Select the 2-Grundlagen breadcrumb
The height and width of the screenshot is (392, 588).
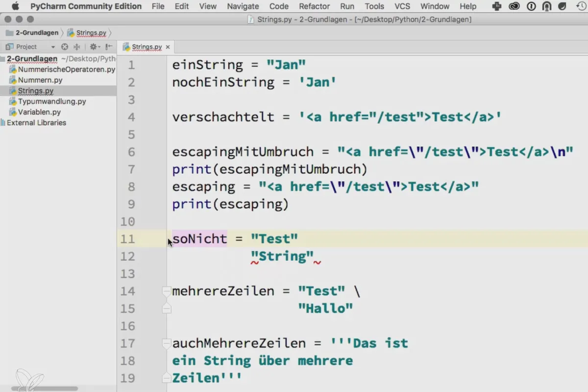tap(33, 33)
